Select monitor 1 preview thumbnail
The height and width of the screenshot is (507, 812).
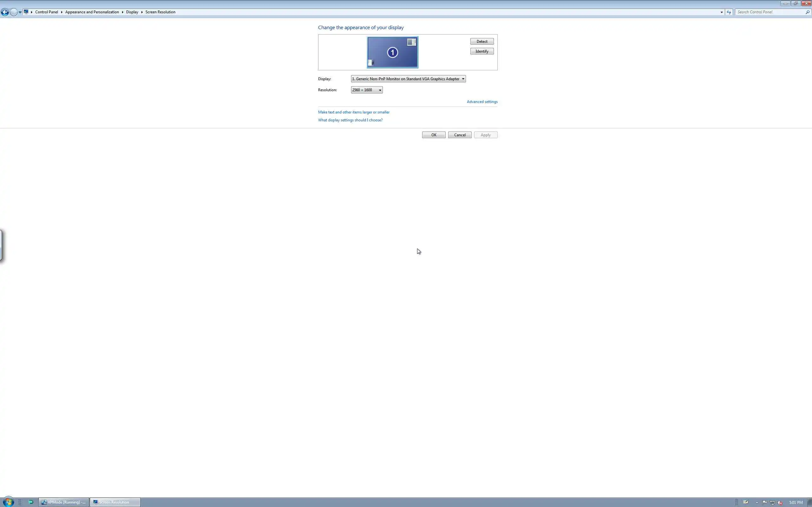tap(392, 52)
